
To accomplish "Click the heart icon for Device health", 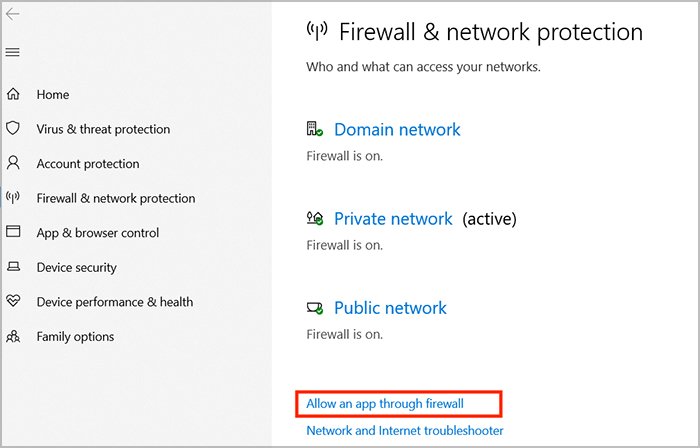I will coord(13,301).
